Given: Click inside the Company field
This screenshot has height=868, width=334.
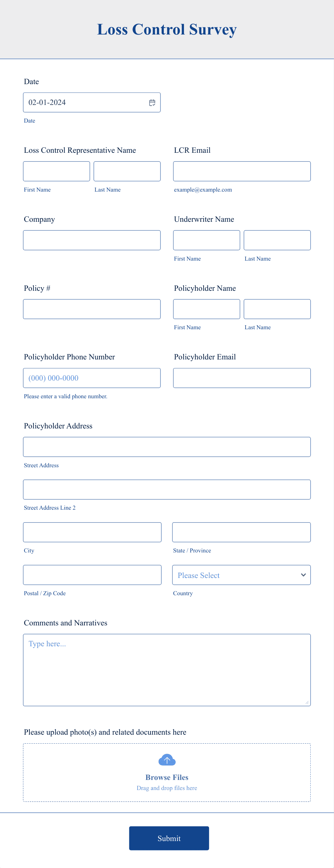Looking at the screenshot, I should coord(92,240).
